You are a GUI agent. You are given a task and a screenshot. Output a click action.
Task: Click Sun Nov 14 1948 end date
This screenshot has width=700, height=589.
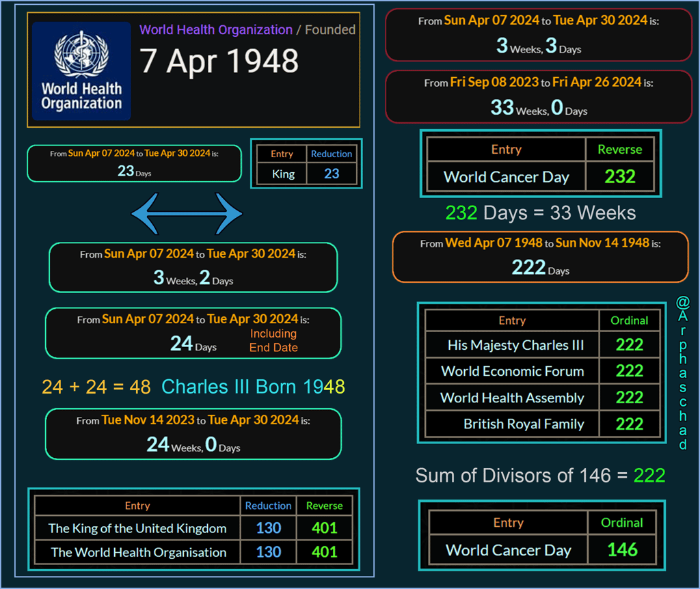click(602, 243)
